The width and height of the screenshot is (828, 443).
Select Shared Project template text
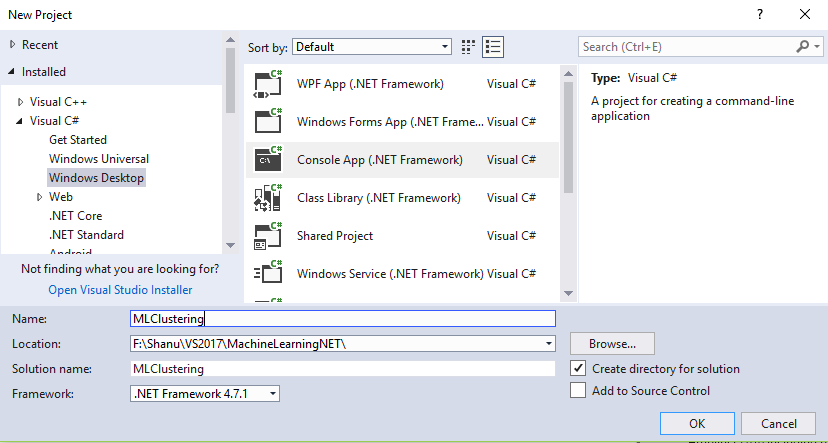[x=335, y=236]
